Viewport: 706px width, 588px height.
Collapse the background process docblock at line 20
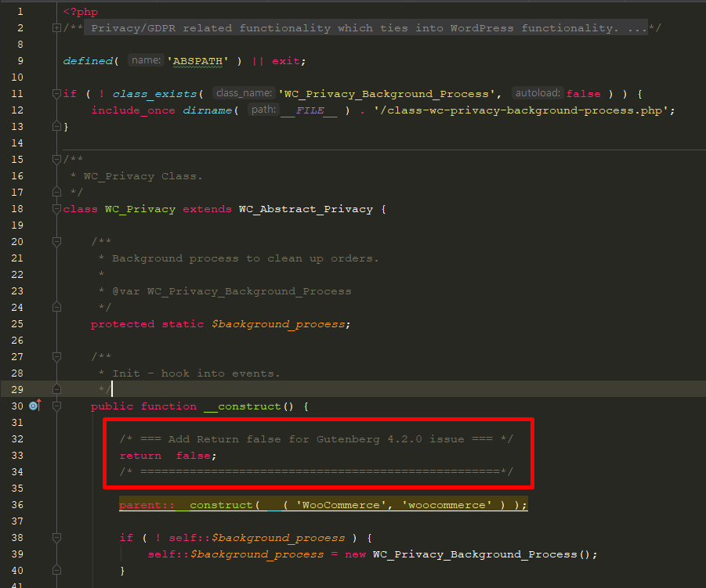(x=55, y=241)
